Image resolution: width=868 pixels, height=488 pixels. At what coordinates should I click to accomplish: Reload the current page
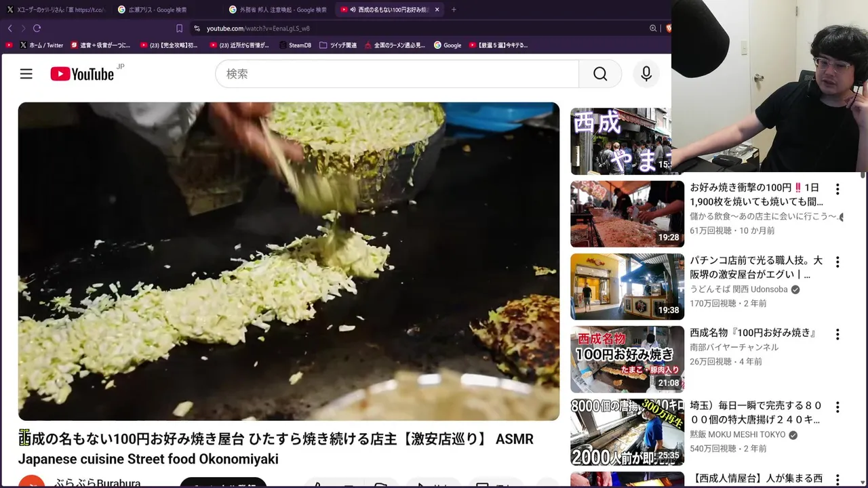[x=37, y=28]
